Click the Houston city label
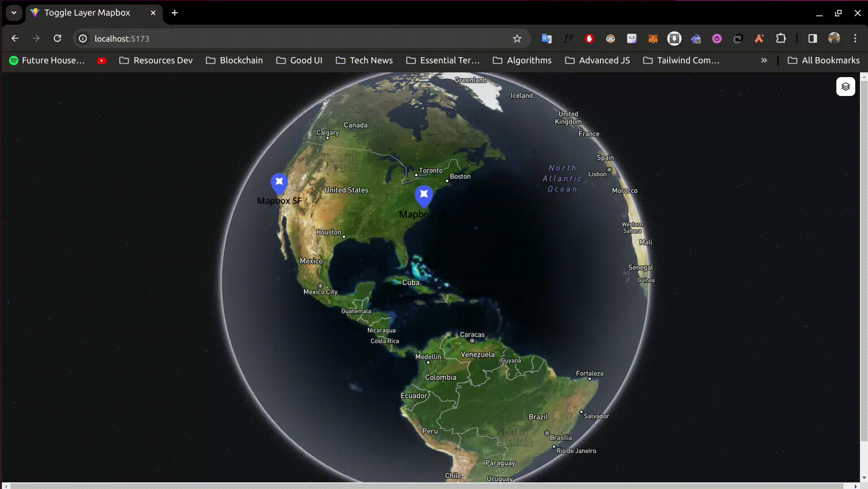Screen dimensions: 868x489 click(x=329, y=232)
